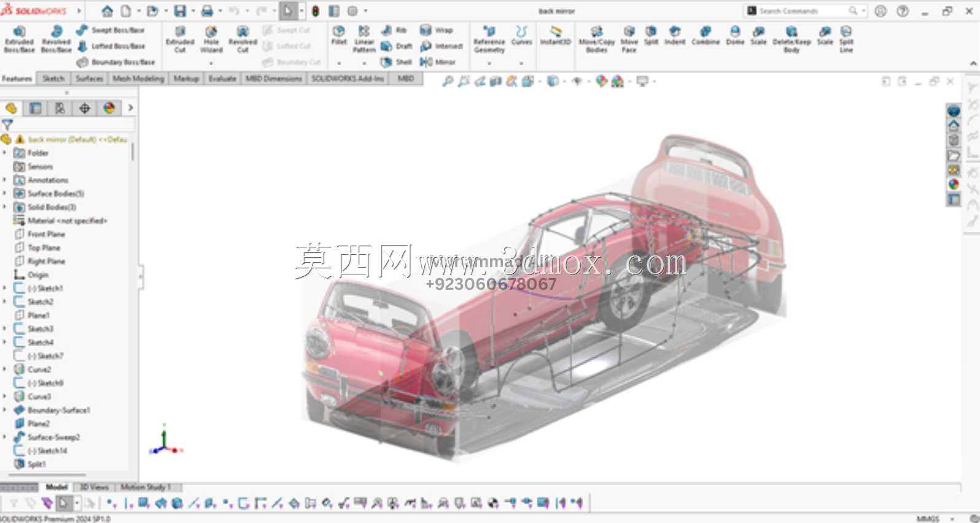Select Split1 feature in tree

coord(36,464)
